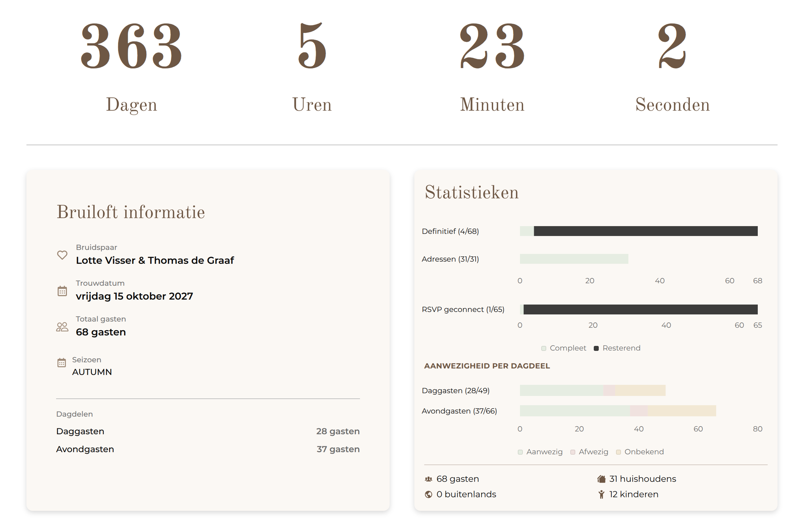Image resolution: width=801 pixels, height=532 pixels.
Task: Toggle the Onbekend legend series
Action: click(640, 452)
